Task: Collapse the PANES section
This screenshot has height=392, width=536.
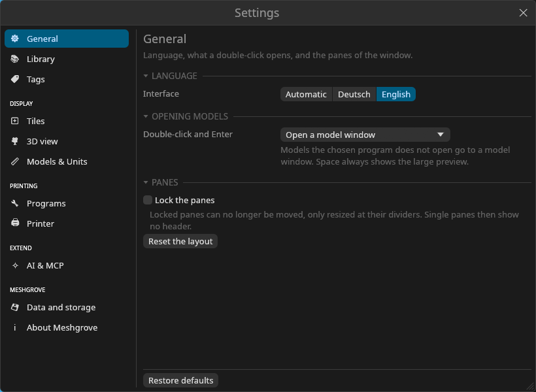Action: tap(146, 182)
